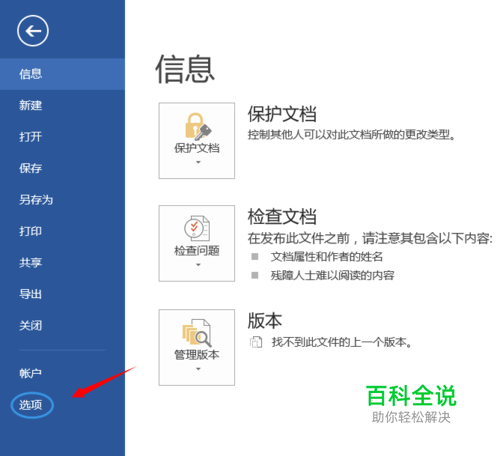Open 另存为 in the sidebar
Screen dimensions: 500x456
pyautogui.click(x=62, y=200)
